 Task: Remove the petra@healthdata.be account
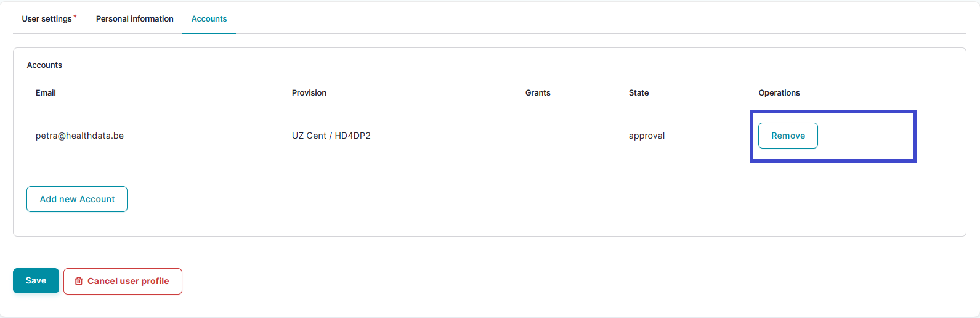click(x=788, y=136)
